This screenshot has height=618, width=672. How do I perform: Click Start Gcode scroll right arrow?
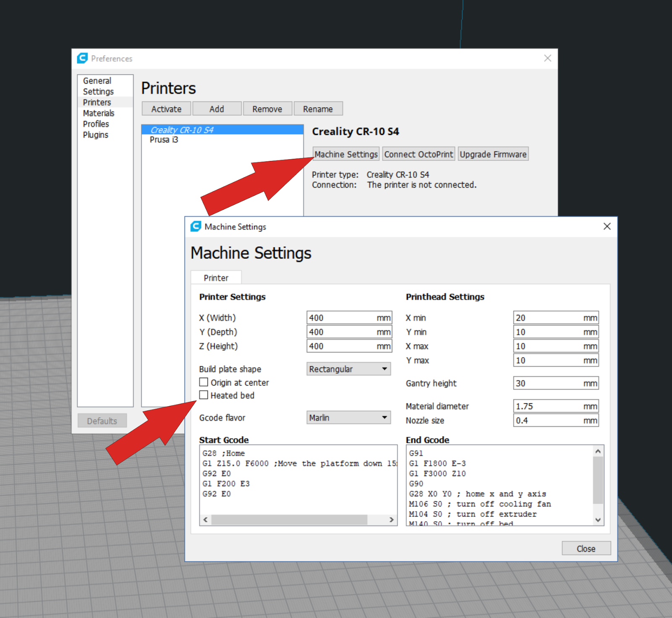(x=391, y=520)
